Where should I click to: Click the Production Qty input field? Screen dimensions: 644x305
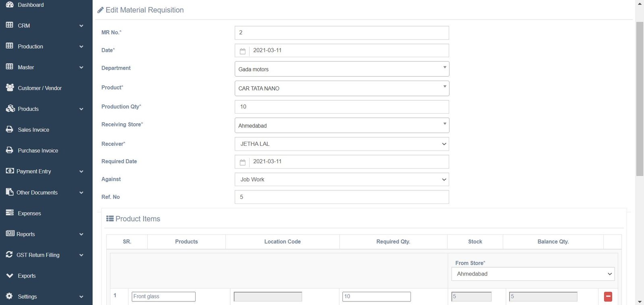342,107
